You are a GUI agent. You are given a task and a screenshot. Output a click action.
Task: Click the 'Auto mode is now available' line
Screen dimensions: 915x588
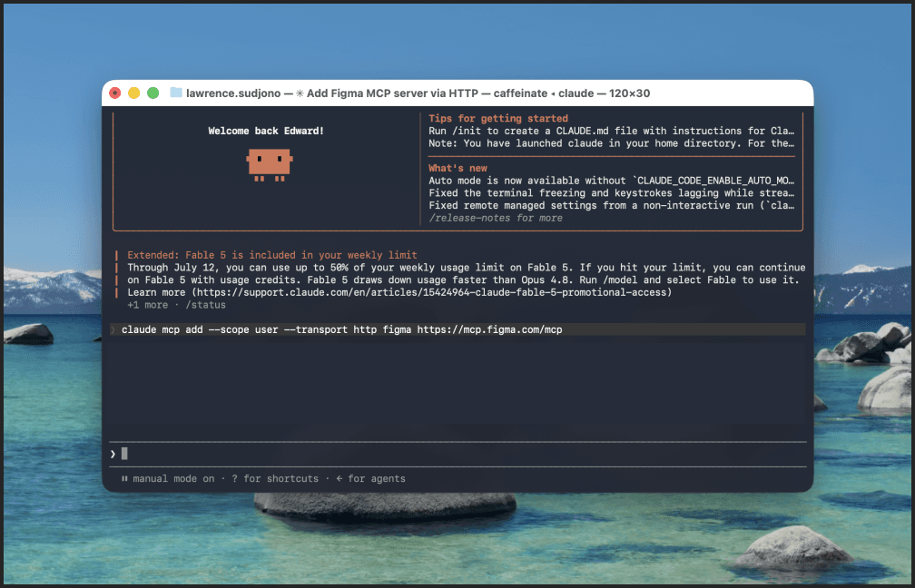[611, 181]
